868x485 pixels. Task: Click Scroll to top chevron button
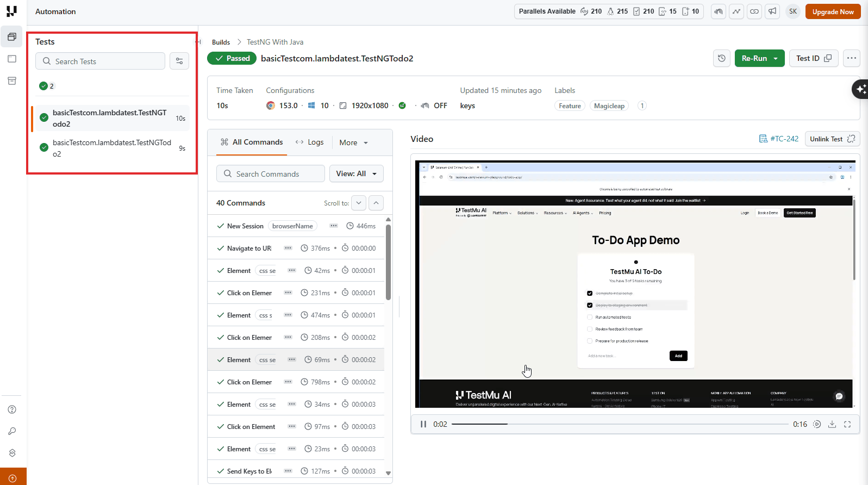coord(376,203)
